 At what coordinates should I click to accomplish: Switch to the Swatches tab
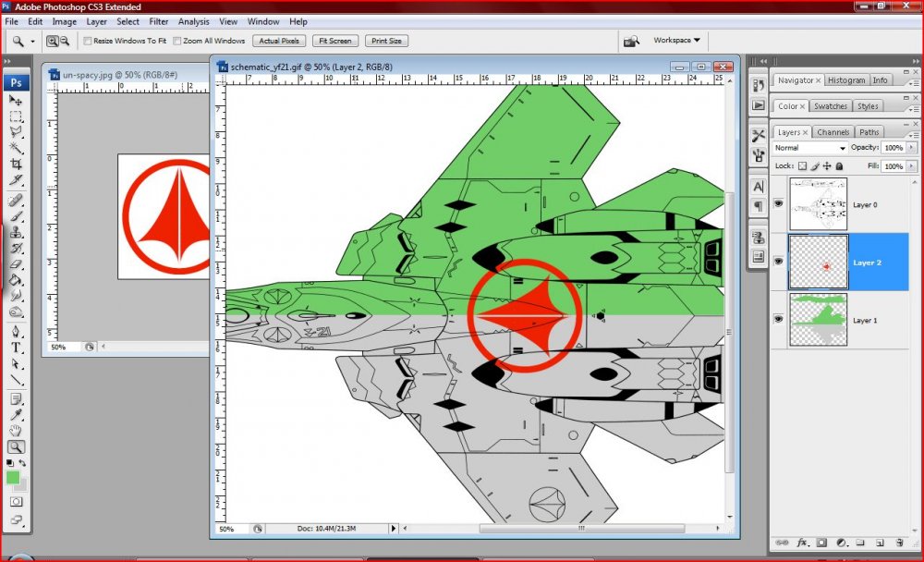tap(831, 106)
